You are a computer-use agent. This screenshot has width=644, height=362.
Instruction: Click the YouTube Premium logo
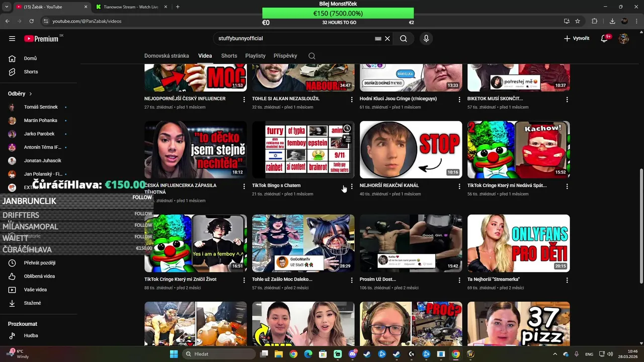[x=41, y=39]
